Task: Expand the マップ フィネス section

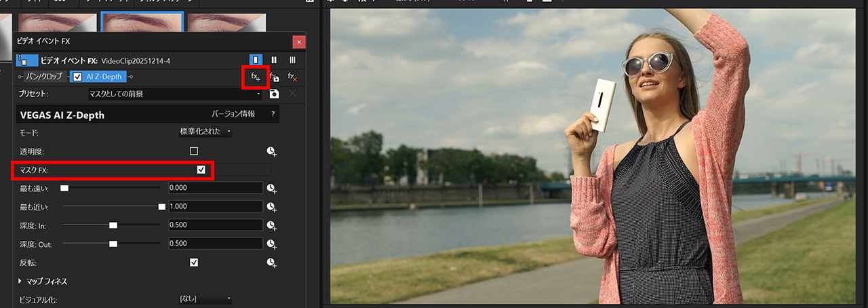Action: [42, 281]
